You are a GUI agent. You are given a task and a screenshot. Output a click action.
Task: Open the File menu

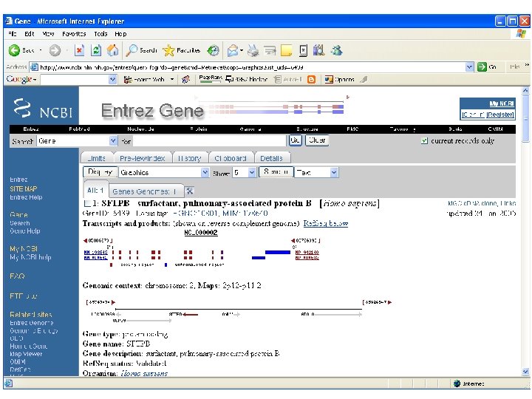(x=13, y=33)
